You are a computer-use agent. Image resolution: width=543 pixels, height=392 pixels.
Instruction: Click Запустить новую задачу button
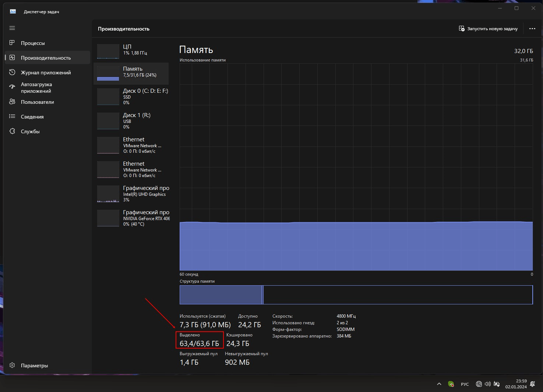tap(488, 28)
